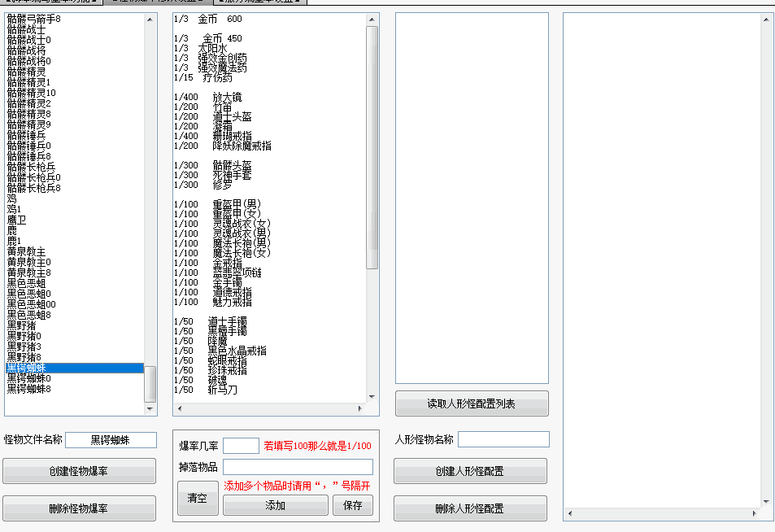Click inside the empty 人形怪 configuration list
Viewport: 775px width, 532px height.
click(x=472, y=198)
